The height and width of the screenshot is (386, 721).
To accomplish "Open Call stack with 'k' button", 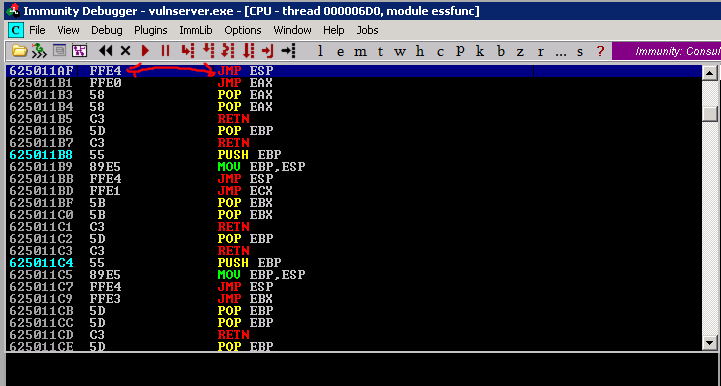I will click(480, 51).
